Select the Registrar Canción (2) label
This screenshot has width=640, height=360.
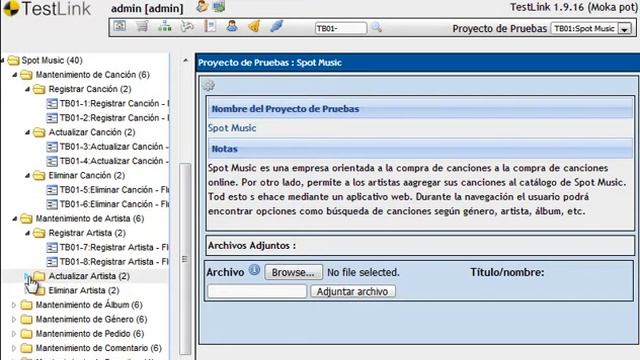90,89
